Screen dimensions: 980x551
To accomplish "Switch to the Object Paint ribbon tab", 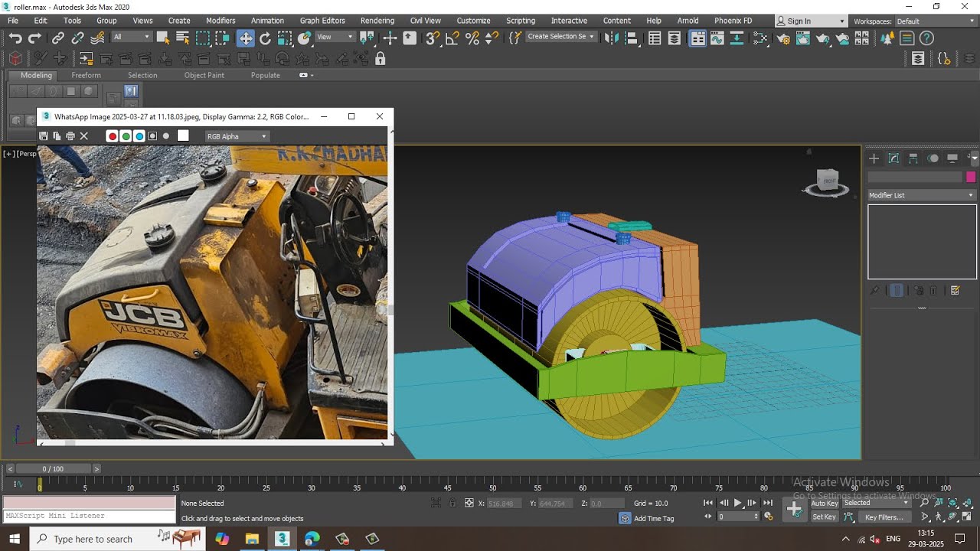I will click(204, 75).
